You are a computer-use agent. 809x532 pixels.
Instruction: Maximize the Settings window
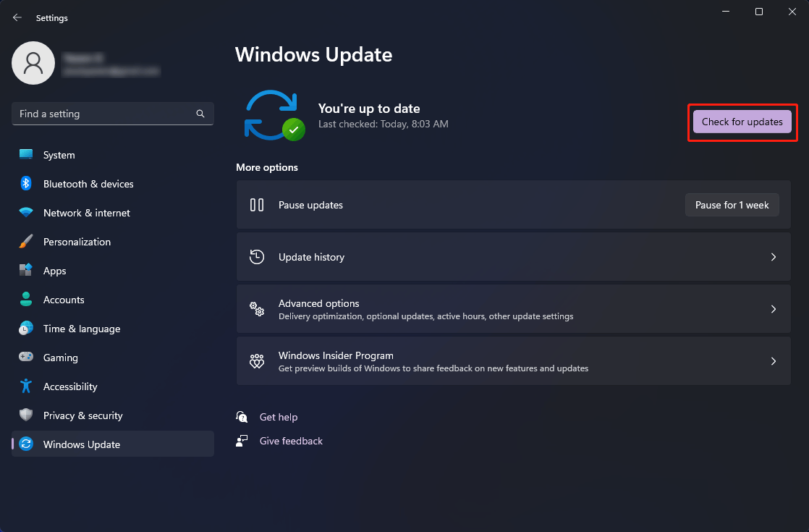[759, 12]
